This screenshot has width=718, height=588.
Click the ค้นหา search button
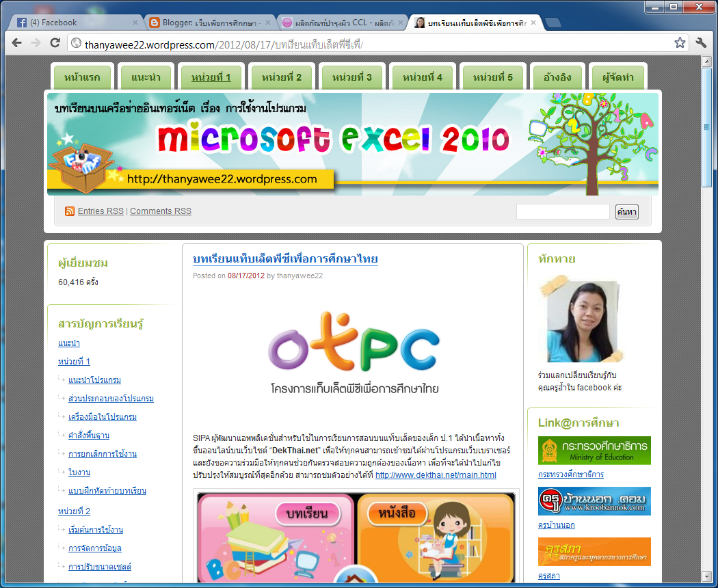626,211
